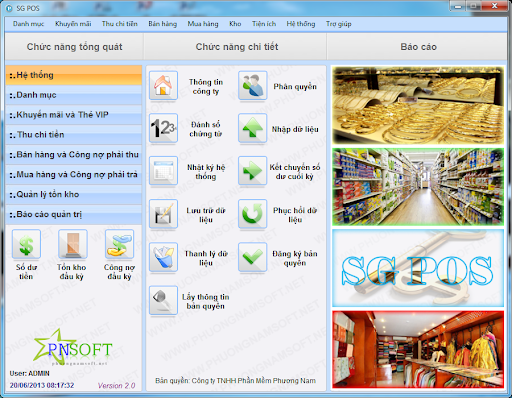Image resolution: width=512 pixels, height=398 pixels.
Task: Select Phục hồi dữ liệu refresh icon
Action: [252, 214]
